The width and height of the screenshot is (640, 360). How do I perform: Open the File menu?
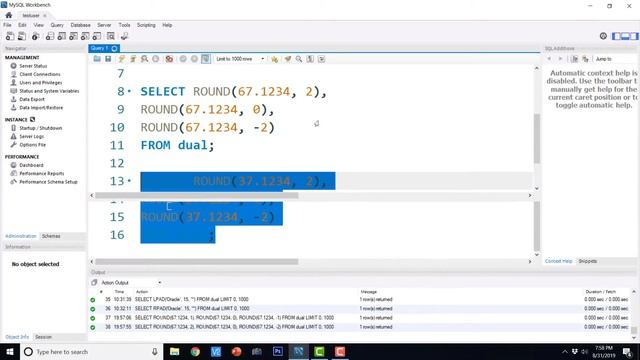pyautogui.click(x=7, y=25)
